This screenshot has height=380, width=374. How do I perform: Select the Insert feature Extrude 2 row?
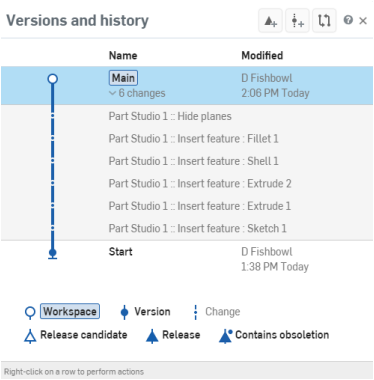coord(187,183)
